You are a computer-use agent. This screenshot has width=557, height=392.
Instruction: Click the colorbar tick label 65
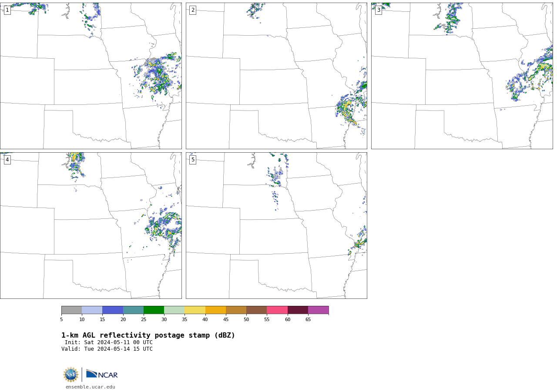pos(308,320)
